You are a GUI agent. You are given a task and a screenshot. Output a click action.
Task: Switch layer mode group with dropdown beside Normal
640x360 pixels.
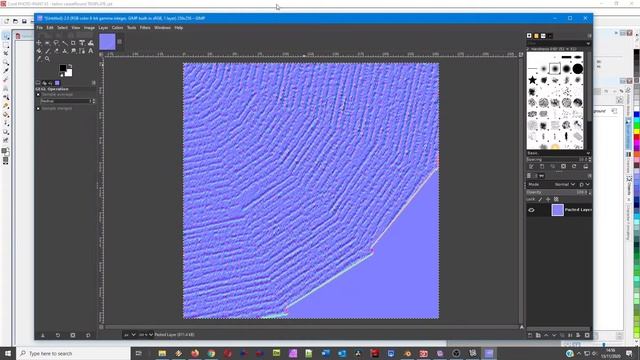[x=584, y=184]
